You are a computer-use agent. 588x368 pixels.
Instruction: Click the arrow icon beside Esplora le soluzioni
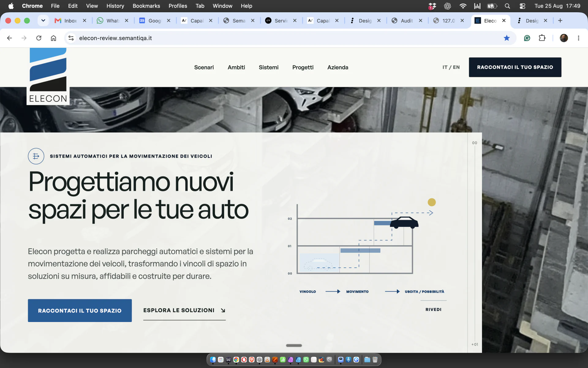pyautogui.click(x=223, y=310)
